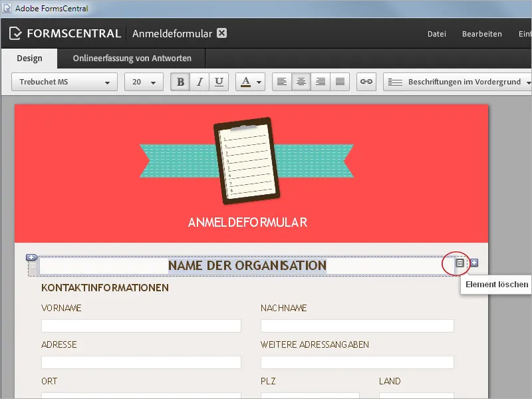Add element with right-side plus icon
This screenshot has height=399, width=532.
474,263
